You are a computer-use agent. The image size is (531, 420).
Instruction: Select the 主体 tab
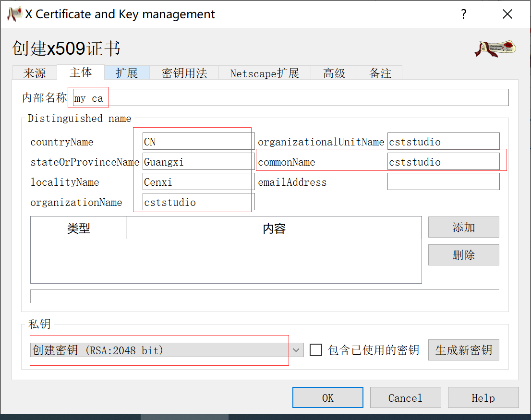tap(81, 72)
